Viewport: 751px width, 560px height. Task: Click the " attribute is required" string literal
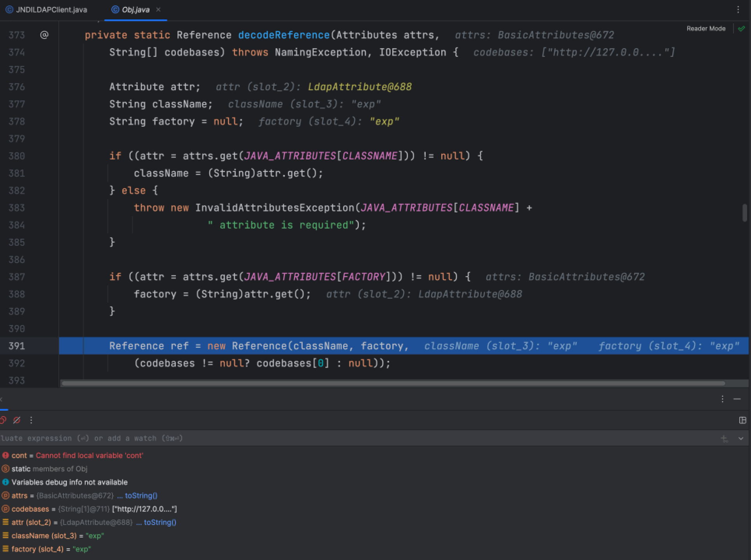point(281,225)
